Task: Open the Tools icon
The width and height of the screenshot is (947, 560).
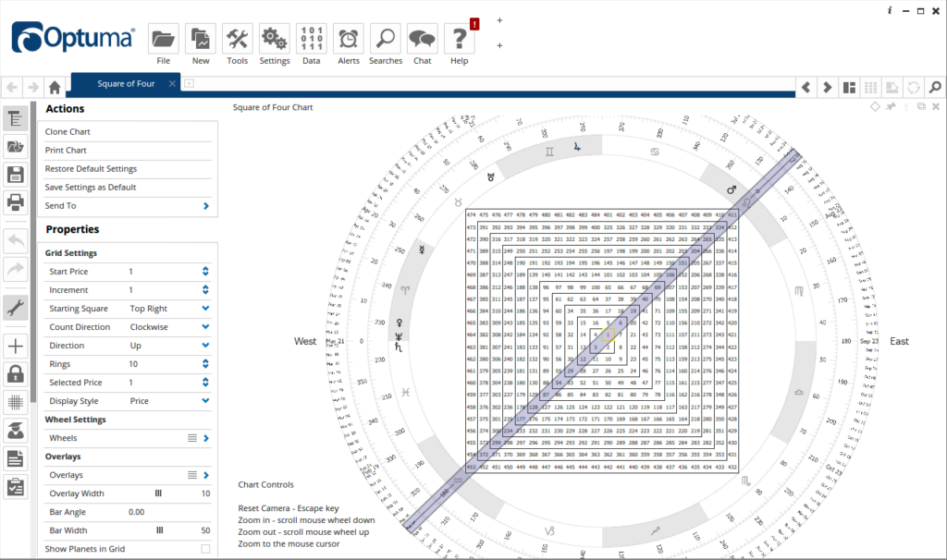Action: (238, 39)
